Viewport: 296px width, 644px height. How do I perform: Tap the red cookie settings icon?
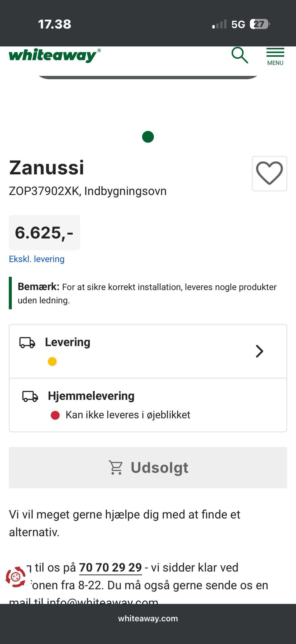point(16,577)
